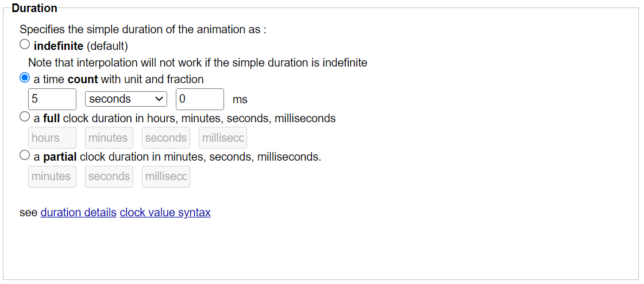The width and height of the screenshot is (644, 284).
Task: Click the minutes field in partial clock row
Action: point(52,176)
